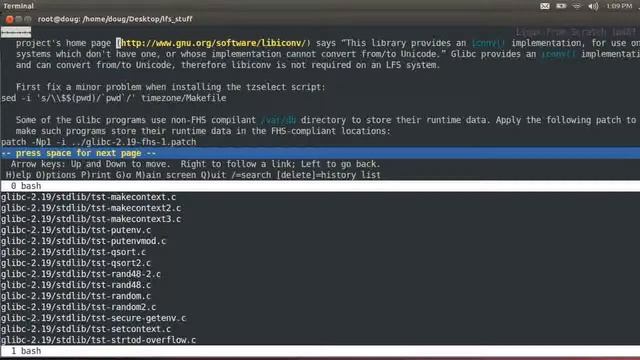
Task: Click the line tst-putenv.c
Action: 76,230
